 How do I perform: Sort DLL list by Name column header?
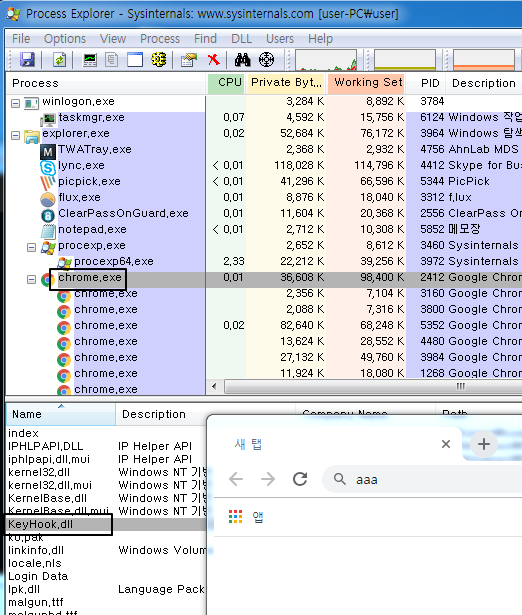click(x=61, y=414)
